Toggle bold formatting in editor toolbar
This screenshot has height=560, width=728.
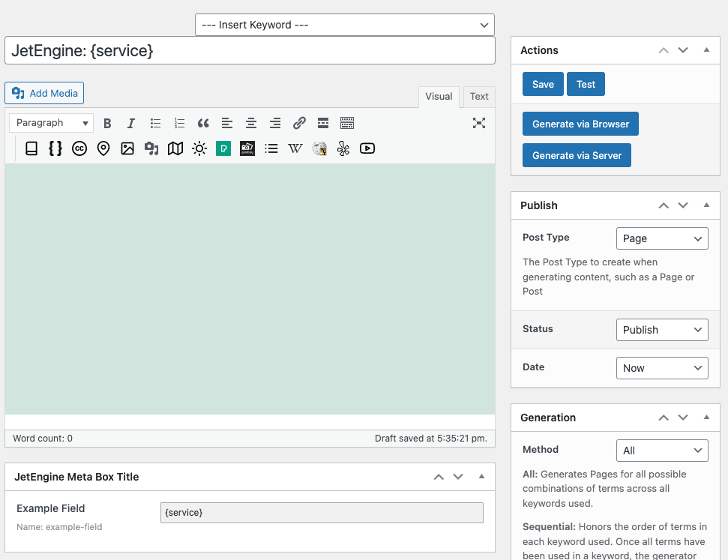click(107, 123)
